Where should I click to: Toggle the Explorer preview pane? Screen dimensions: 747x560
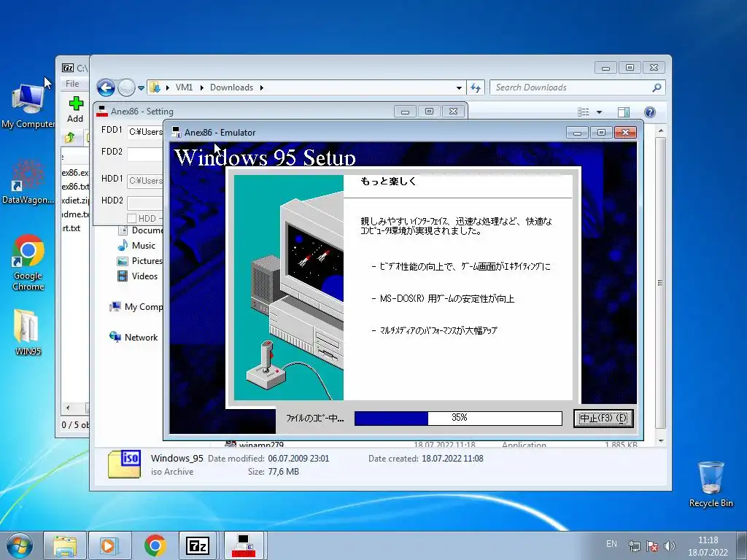[x=623, y=112]
